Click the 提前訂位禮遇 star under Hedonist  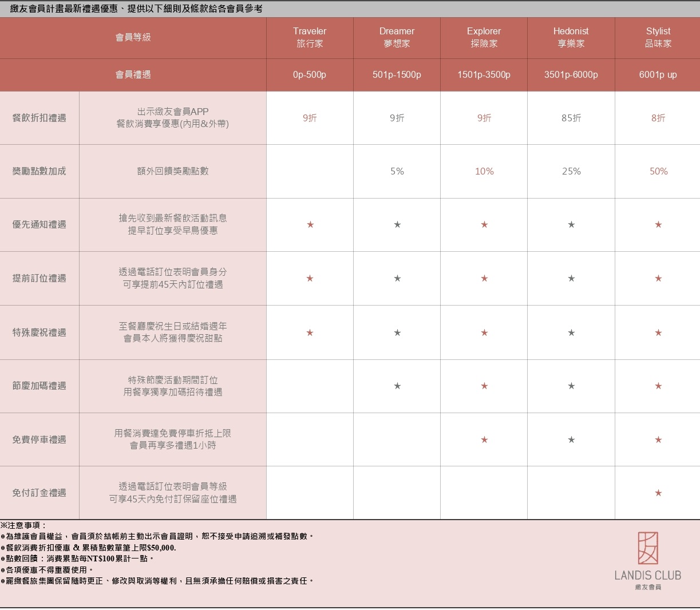(x=571, y=278)
